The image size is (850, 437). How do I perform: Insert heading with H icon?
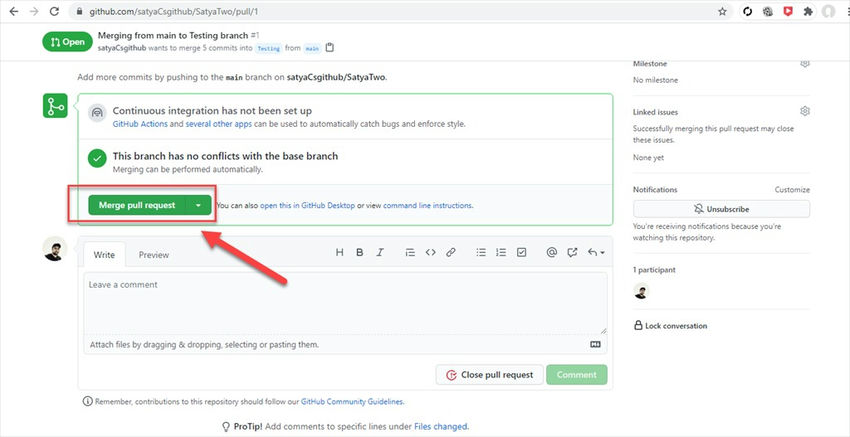point(340,252)
